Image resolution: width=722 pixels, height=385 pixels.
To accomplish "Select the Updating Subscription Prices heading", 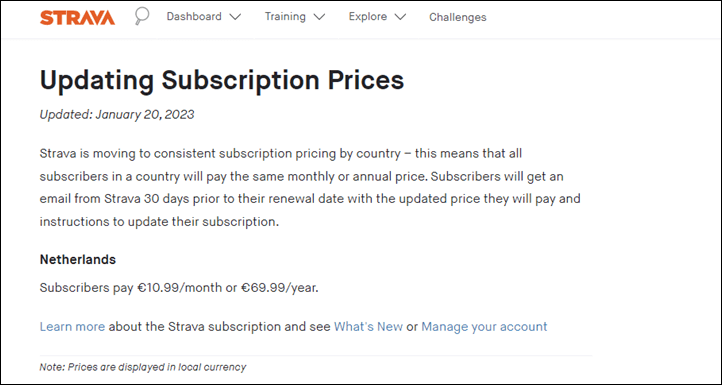I will tap(222, 80).
